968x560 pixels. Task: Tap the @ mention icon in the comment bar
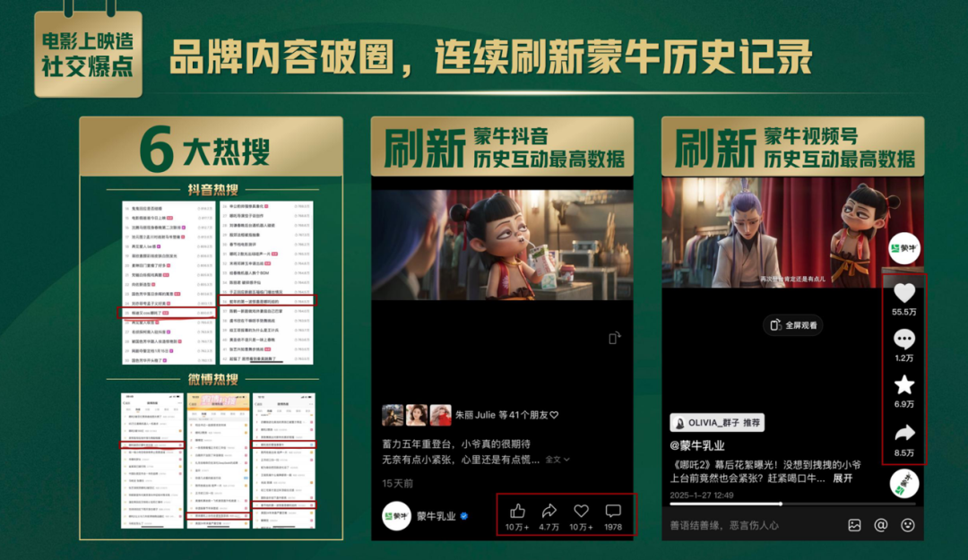[881, 525]
